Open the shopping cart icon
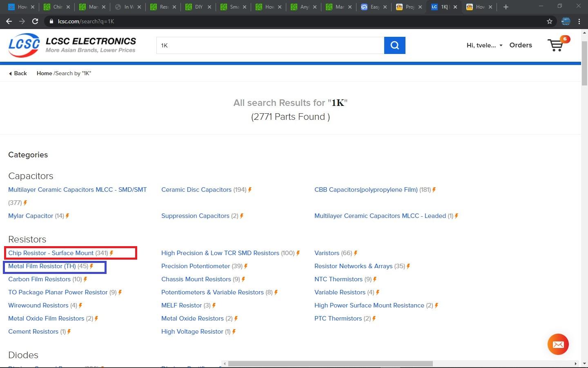 (x=555, y=45)
